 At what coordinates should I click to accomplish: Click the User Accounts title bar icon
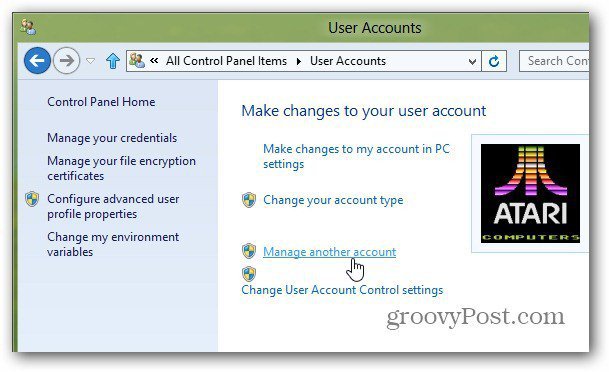(28, 27)
